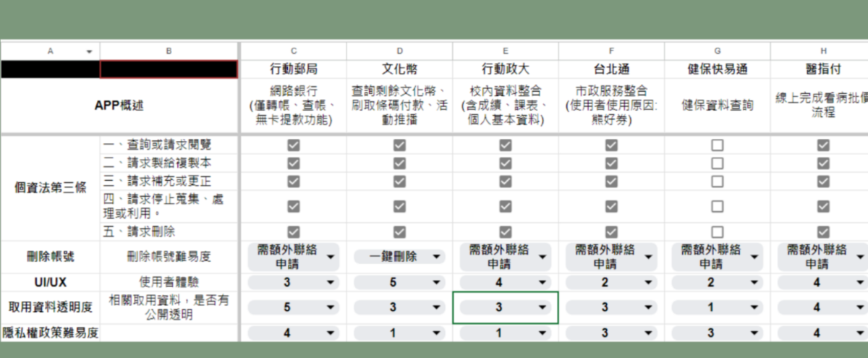Select column F header
The height and width of the screenshot is (358, 868).
click(x=611, y=51)
